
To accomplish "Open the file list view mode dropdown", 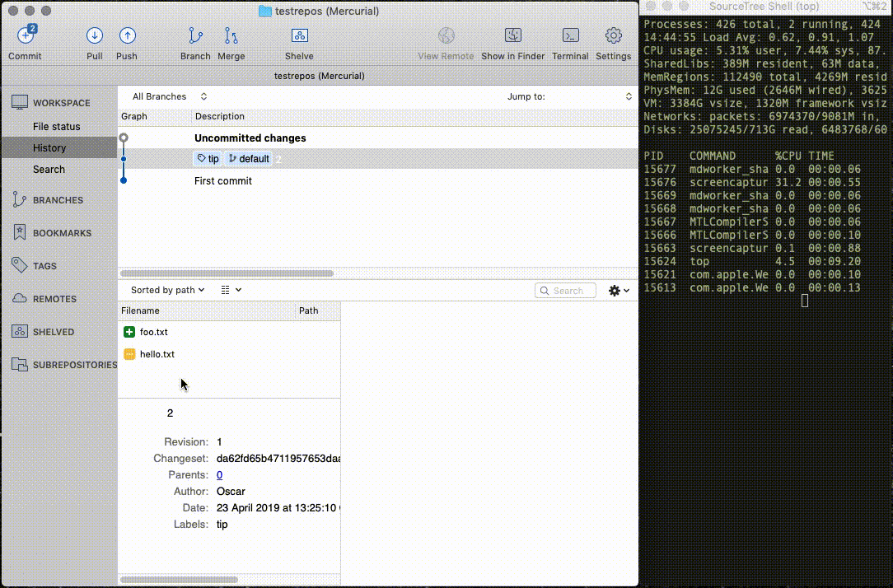I will coord(231,291).
